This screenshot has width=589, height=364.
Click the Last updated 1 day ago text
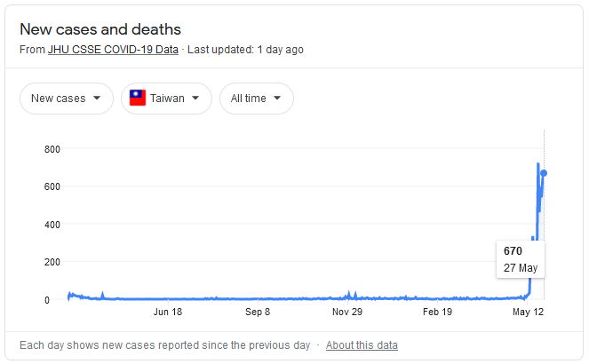tap(245, 50)
